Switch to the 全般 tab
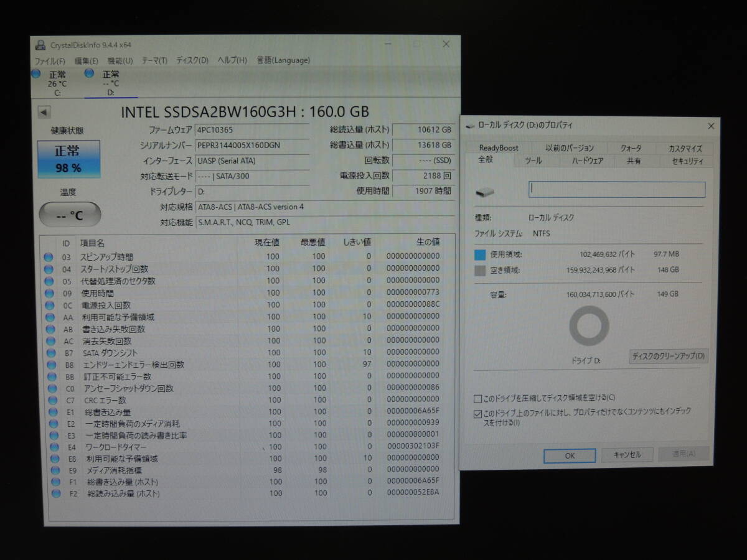Image resolution: width=747 pixels, height=560 pixels. click(x=486, y=160)
